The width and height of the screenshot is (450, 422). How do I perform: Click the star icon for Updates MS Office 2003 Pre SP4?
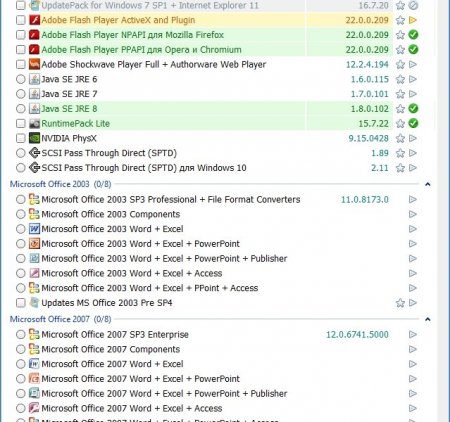(x=400, y=303)
